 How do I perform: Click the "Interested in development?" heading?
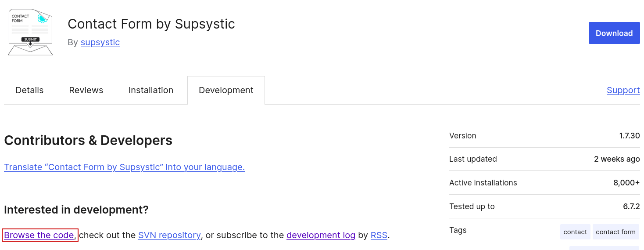[x=76, y=210]
